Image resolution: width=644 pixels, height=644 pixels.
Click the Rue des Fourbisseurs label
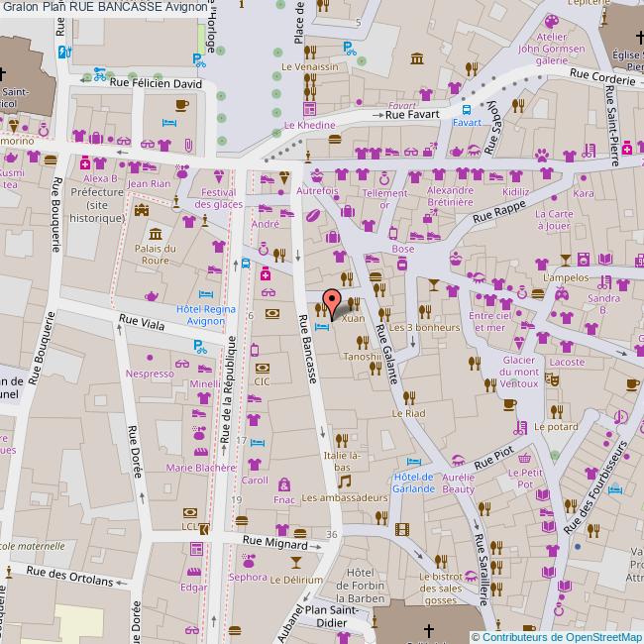(595, 487)
